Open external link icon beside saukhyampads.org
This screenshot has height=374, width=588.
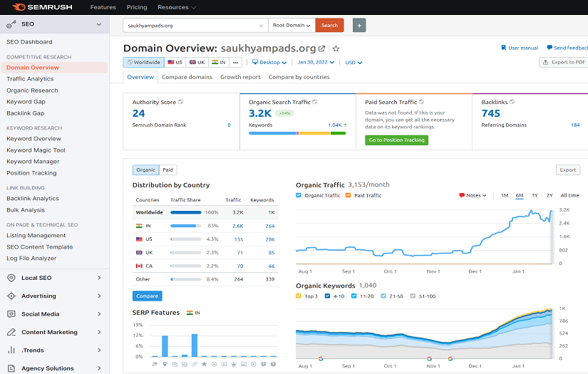(321, 48)
